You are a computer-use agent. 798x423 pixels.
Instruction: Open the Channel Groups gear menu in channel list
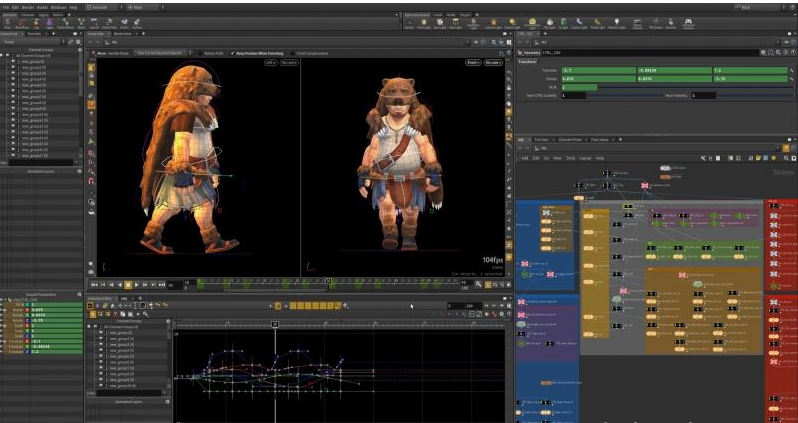tap(79, 50)
